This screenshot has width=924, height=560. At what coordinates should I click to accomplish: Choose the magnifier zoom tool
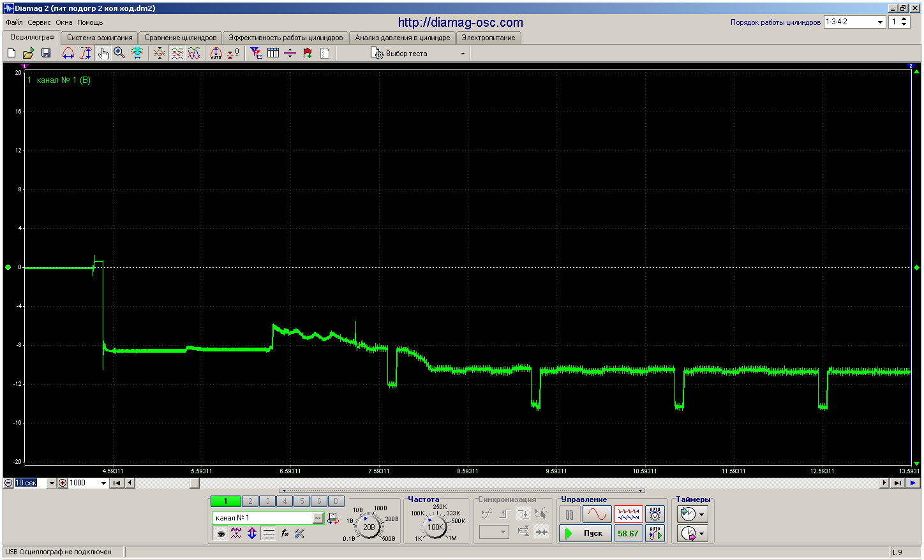(x=119, y=54)
